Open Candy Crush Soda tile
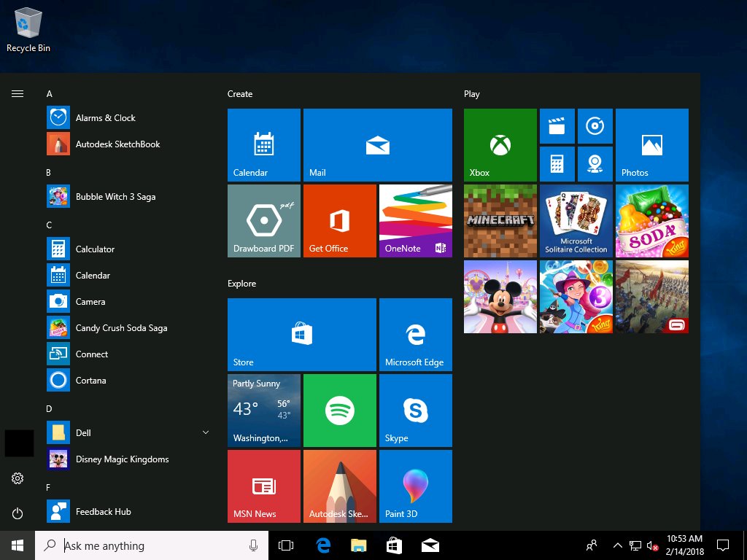 [x=651, y=221]
